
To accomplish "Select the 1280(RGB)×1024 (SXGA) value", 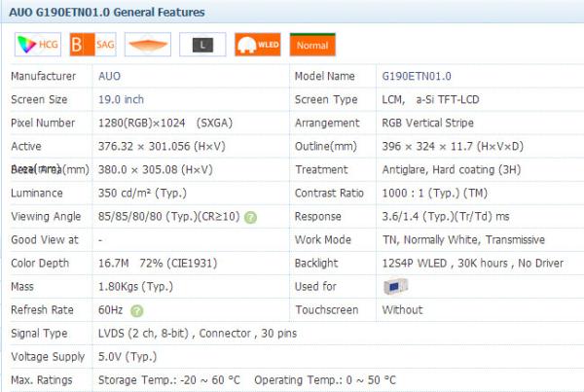I will point(165,124).
